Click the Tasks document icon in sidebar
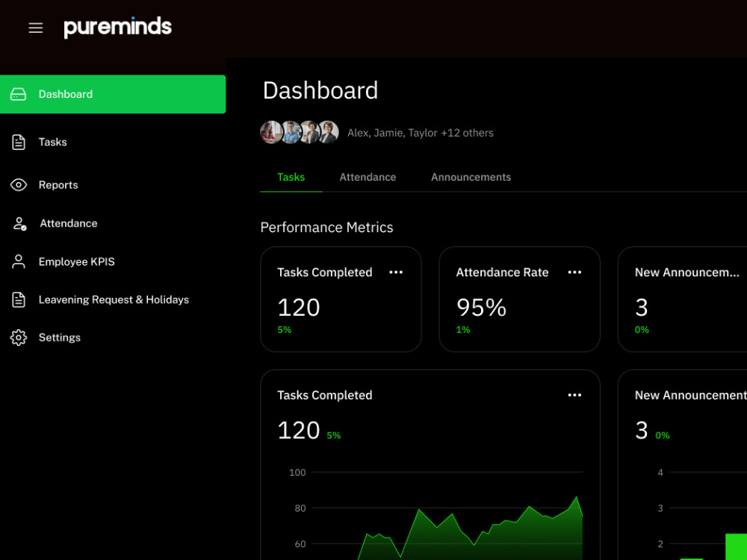 [x=19, y=142]
